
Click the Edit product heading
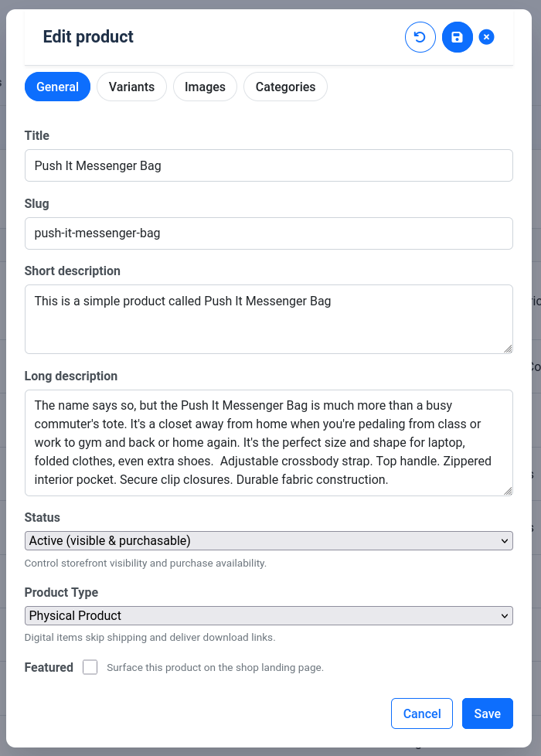88,36
